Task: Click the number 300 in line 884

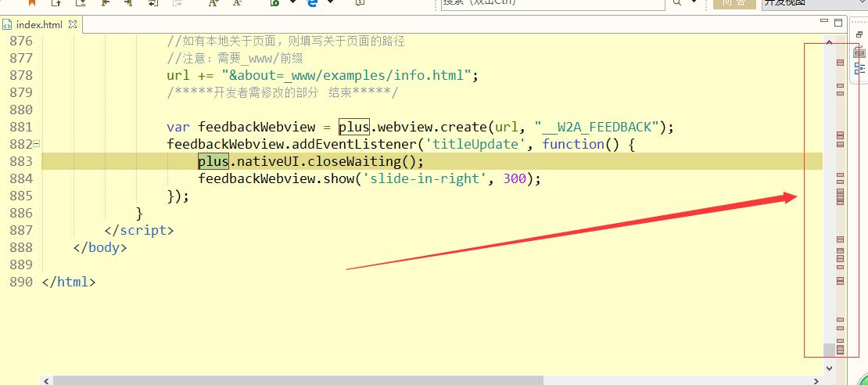Action: [515, 178]
